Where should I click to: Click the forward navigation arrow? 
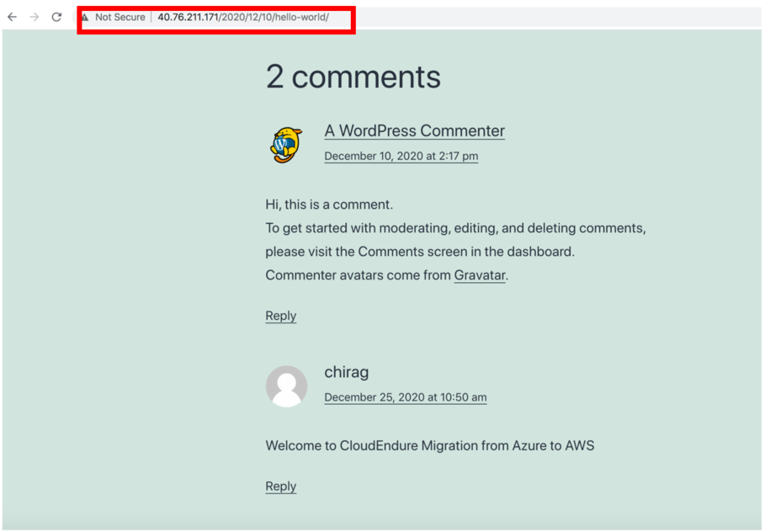point(34,16)
